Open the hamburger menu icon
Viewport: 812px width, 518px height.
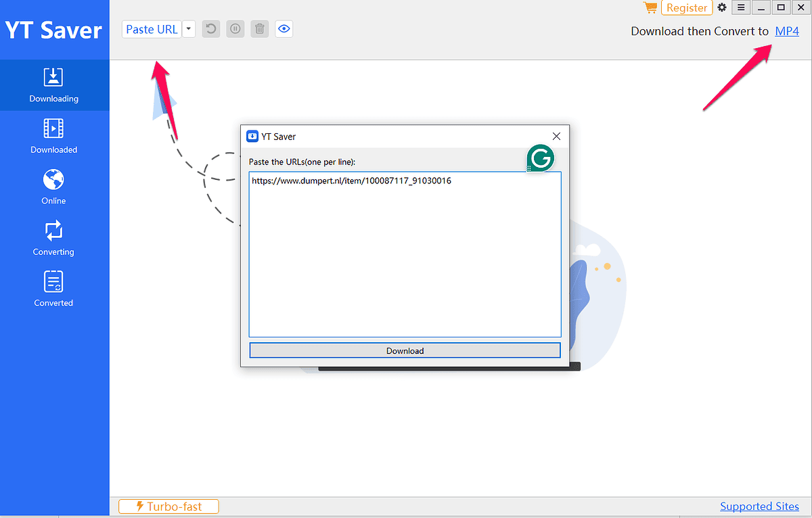click(741, 8)
